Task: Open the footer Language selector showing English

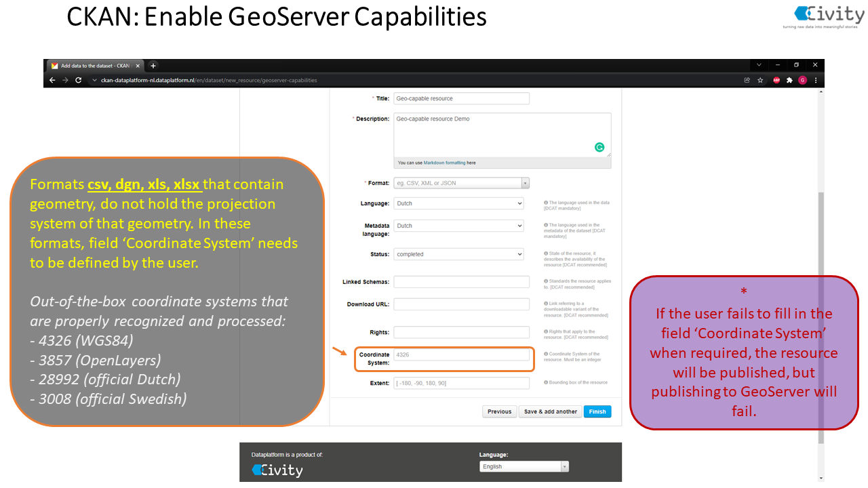Action: tap(524, 466)
